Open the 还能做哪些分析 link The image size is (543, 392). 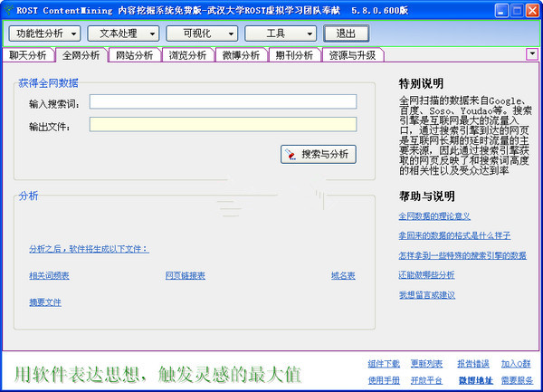coord(426,275)
